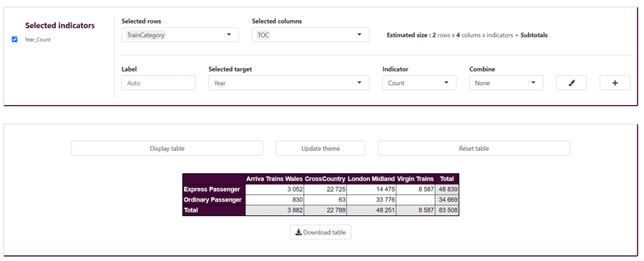Expand the Selected target Year dropdown
The height and width of the screenshot is (261, 644).
click(x=289, y=82)
